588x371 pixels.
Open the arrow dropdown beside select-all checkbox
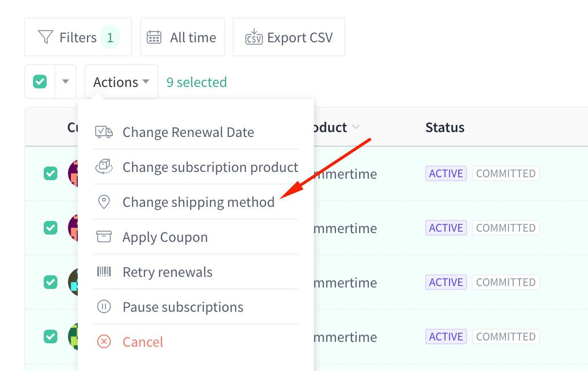(66, 82)
